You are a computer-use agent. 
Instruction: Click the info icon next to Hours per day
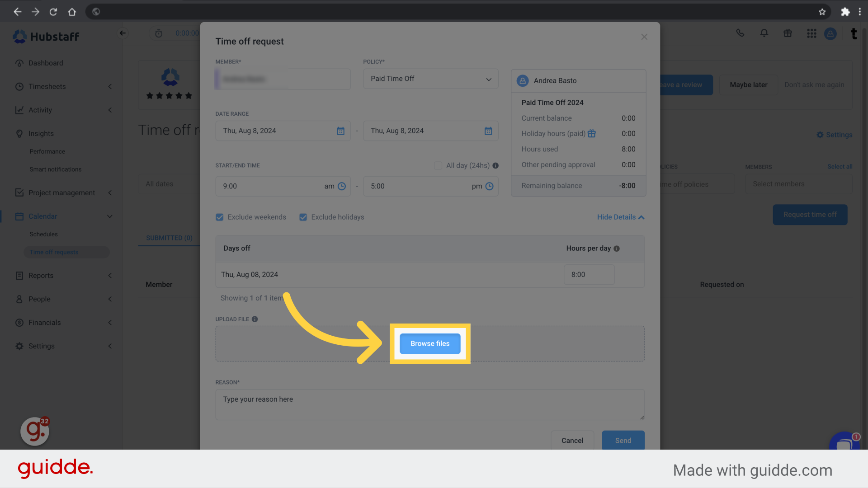pyautogui.click(x=617, y=248)
